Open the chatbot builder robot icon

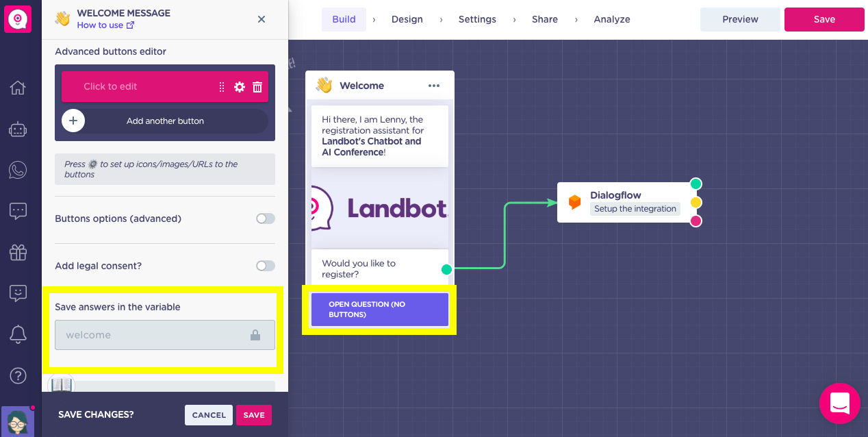[x=18, y=129]
